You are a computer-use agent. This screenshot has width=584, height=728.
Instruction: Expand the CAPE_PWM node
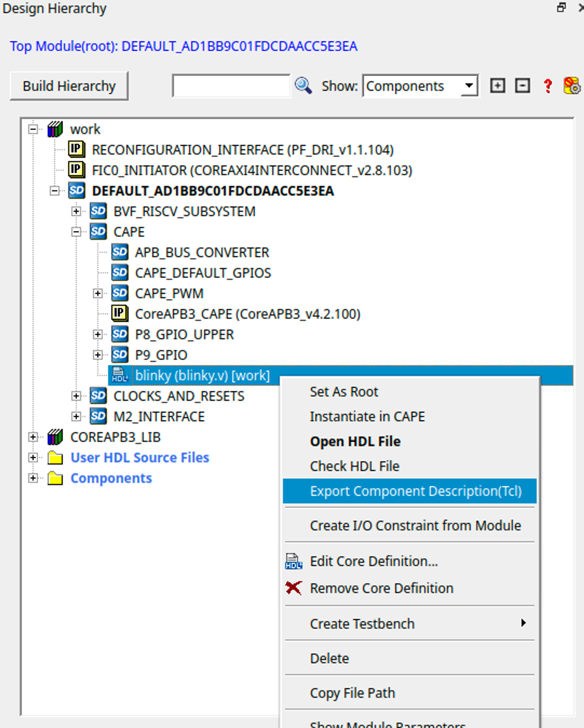[x=98, y=293]
